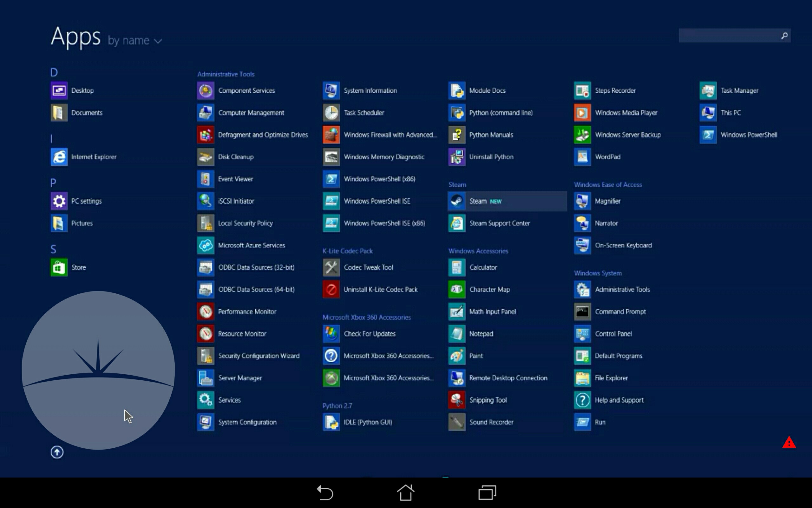Launch Component Services icon
Screen dimensions: 812x508
[205, 91]
